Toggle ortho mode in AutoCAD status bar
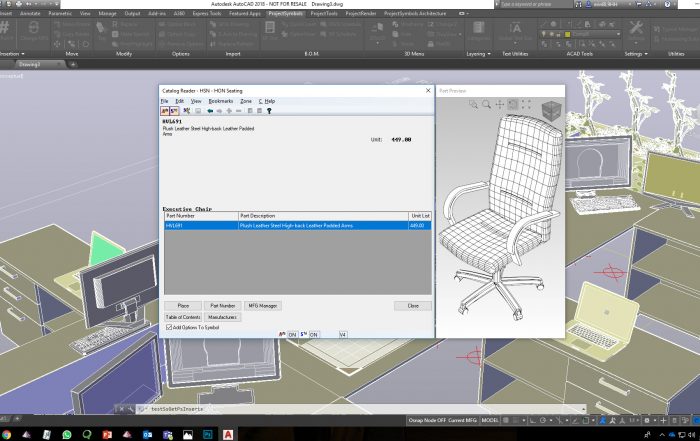700x441 pixels. point(533,420)
